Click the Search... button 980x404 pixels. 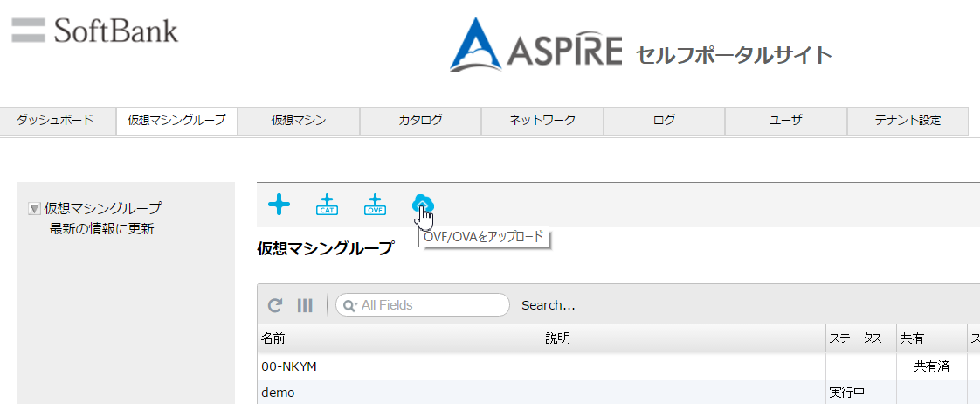(x=549, y=305)
